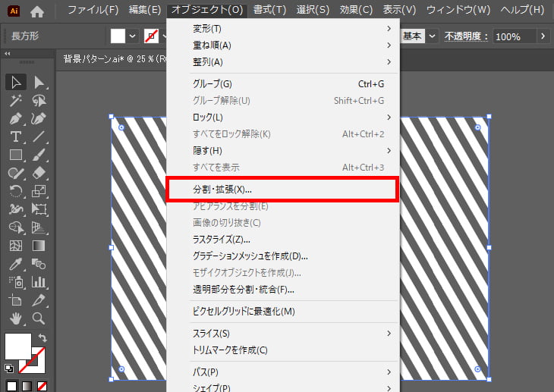Set paint mode to None
This screenshot has height=392, width=554.
click(42, 386)
